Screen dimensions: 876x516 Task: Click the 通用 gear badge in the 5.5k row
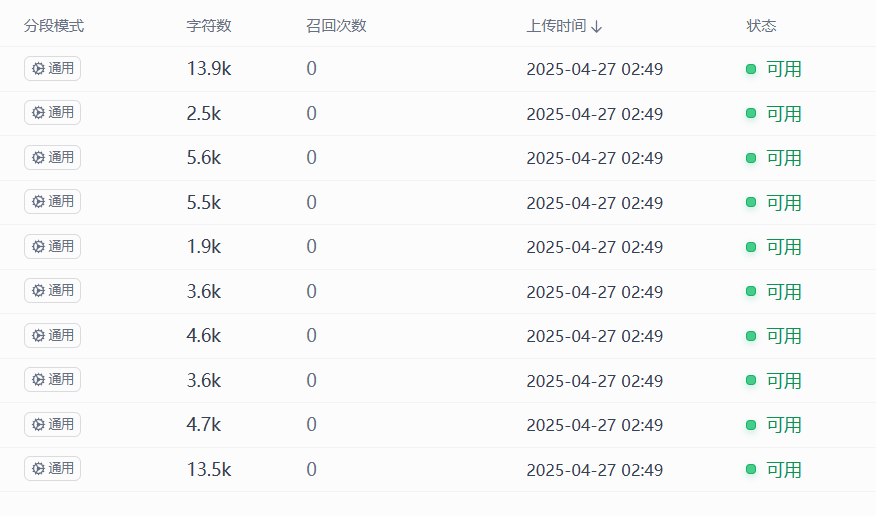point(53,202)
